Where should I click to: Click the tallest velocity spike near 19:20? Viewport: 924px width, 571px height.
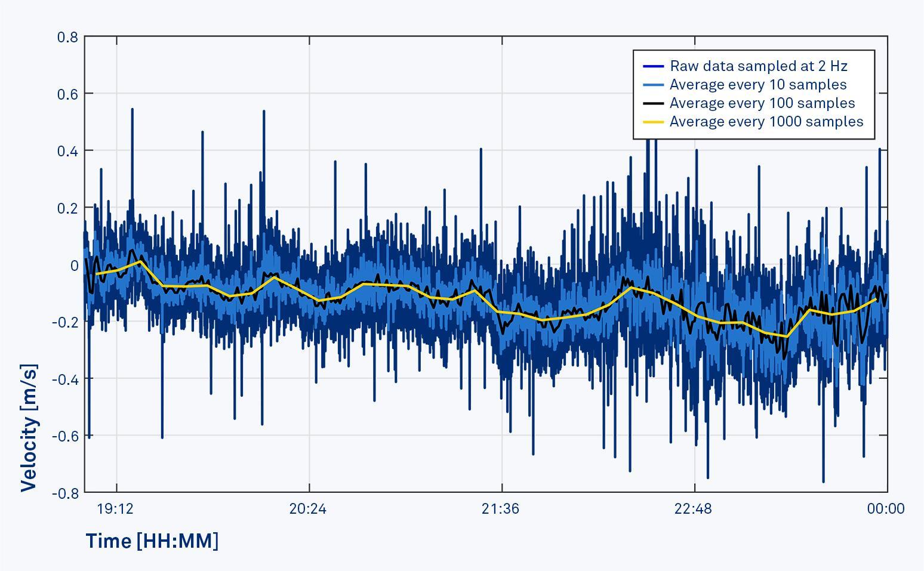(x=133, y=110)
